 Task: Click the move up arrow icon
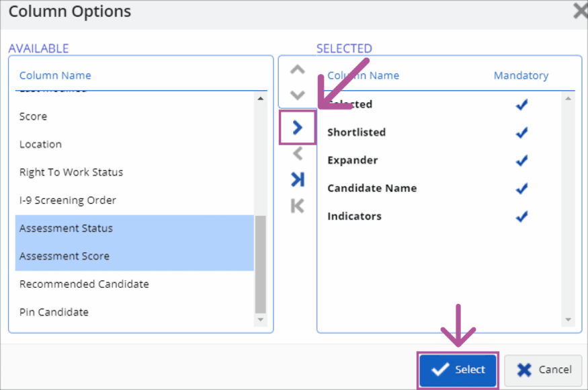(297, 70)
